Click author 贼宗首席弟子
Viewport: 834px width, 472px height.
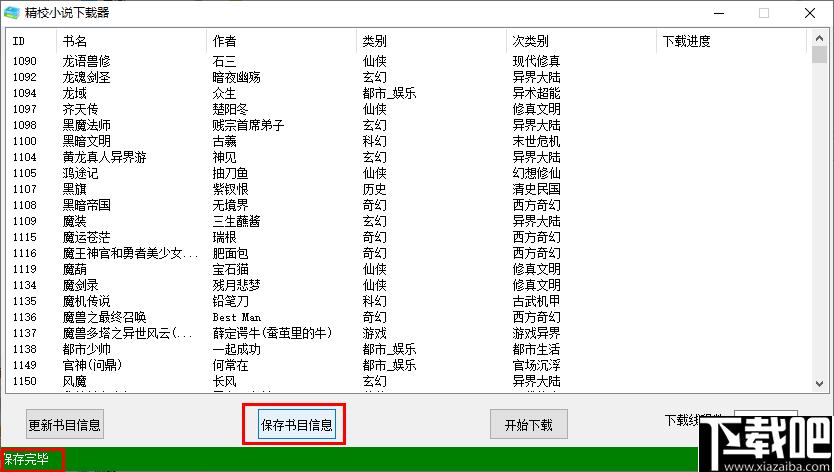[248, 125]
